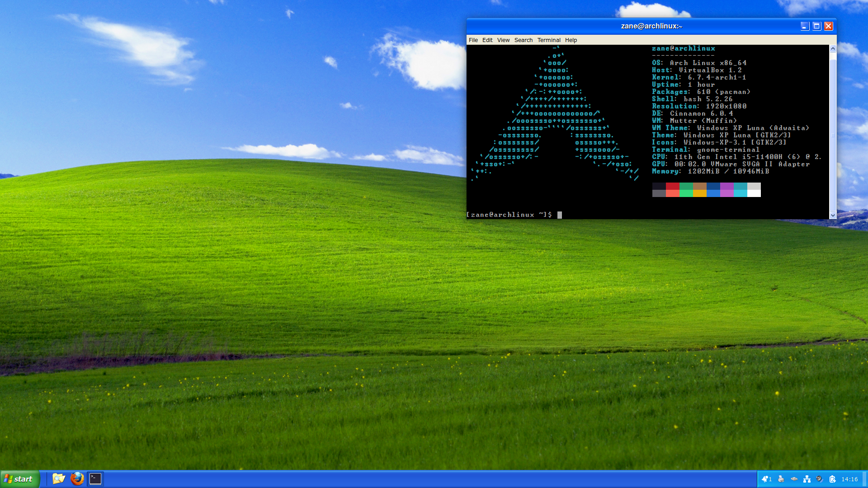
Task: Click the 'Uptime: 1 hour' line
Action: [x=683, y=84]
